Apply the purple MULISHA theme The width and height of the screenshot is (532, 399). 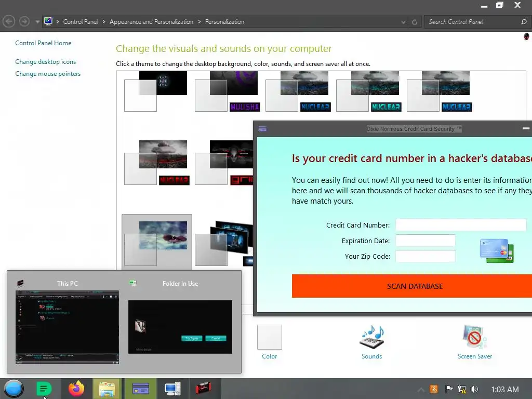[228, 91]
